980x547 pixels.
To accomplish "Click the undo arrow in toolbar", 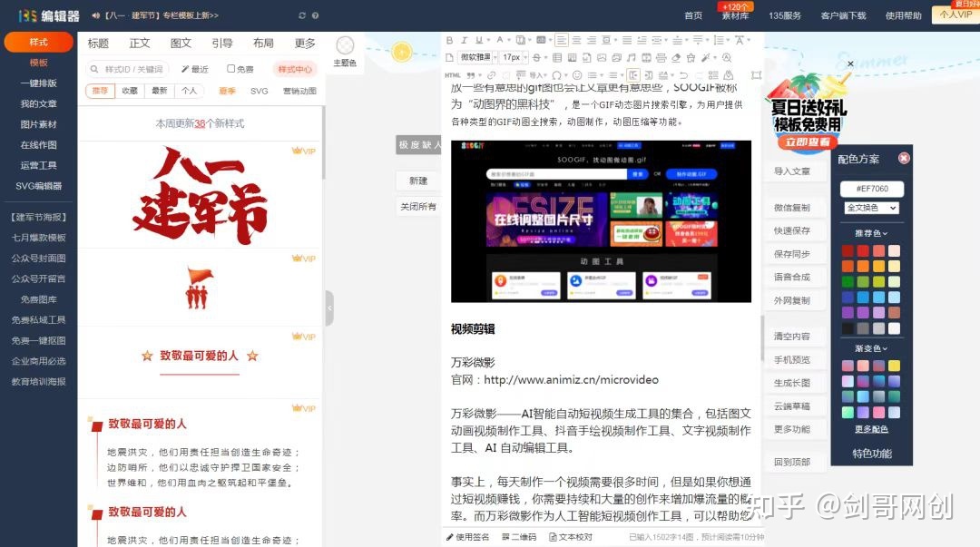I will pyautogui.click(x=683, y=75).
